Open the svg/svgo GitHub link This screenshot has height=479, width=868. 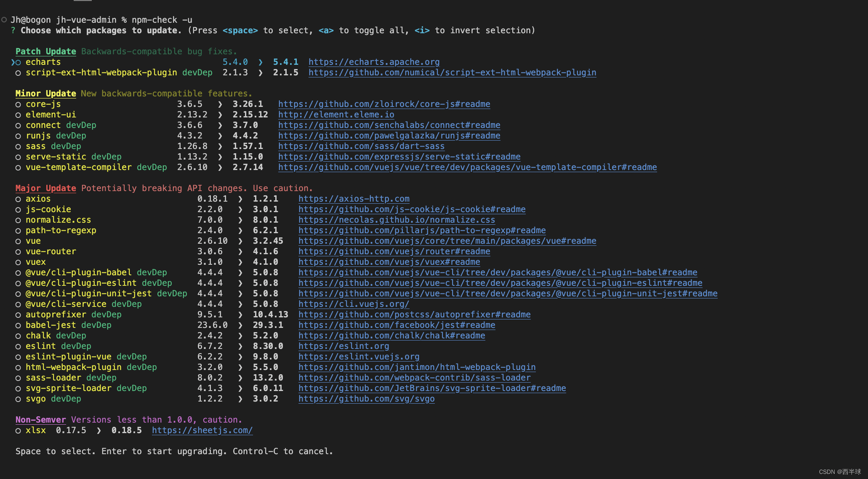(x=366, y=399)
